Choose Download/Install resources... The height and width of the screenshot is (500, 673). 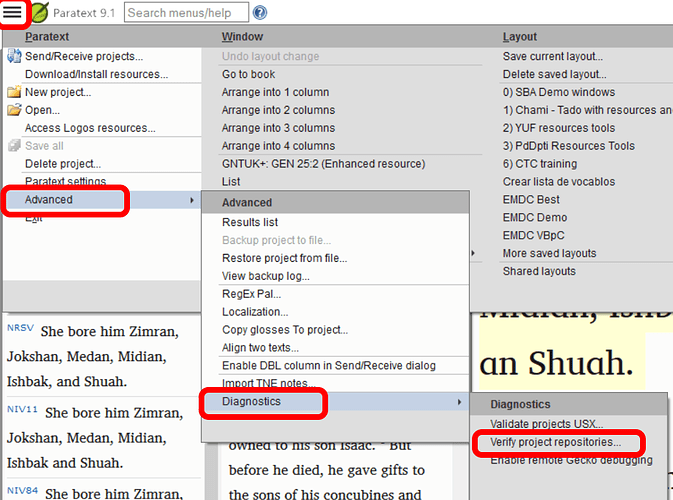(x=97, y=74)
